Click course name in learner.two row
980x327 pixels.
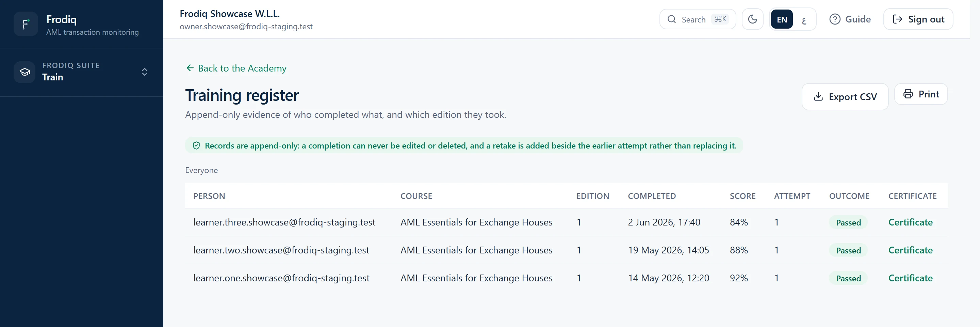click(x=476, y=250)
